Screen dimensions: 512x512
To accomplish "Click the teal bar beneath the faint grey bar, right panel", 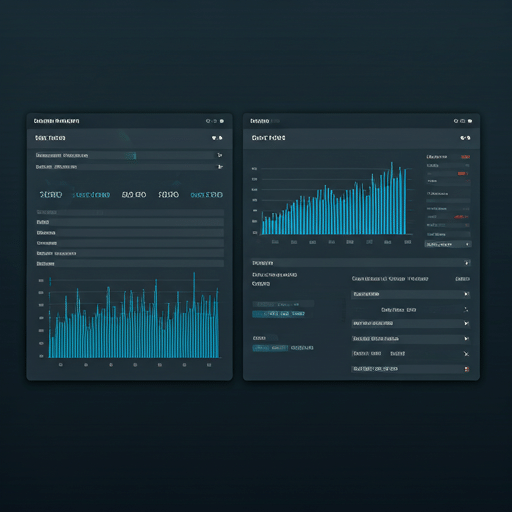I will click(x=279, y=314).
